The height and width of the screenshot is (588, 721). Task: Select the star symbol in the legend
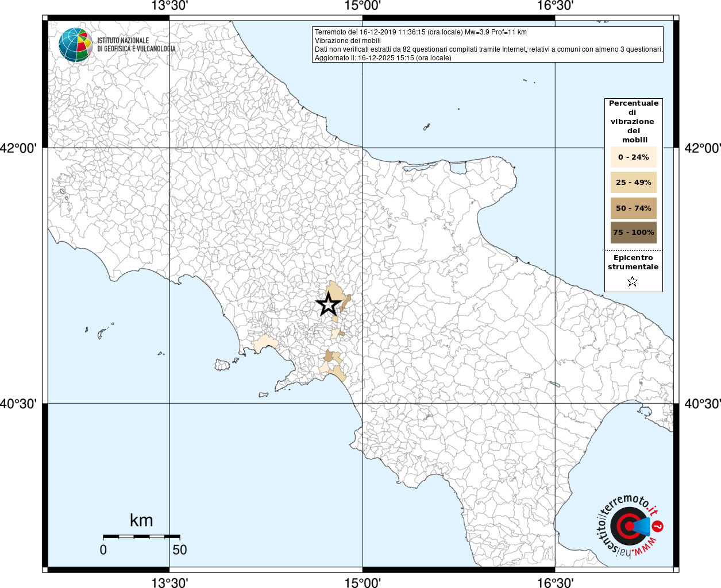click(x=633, y=281)
